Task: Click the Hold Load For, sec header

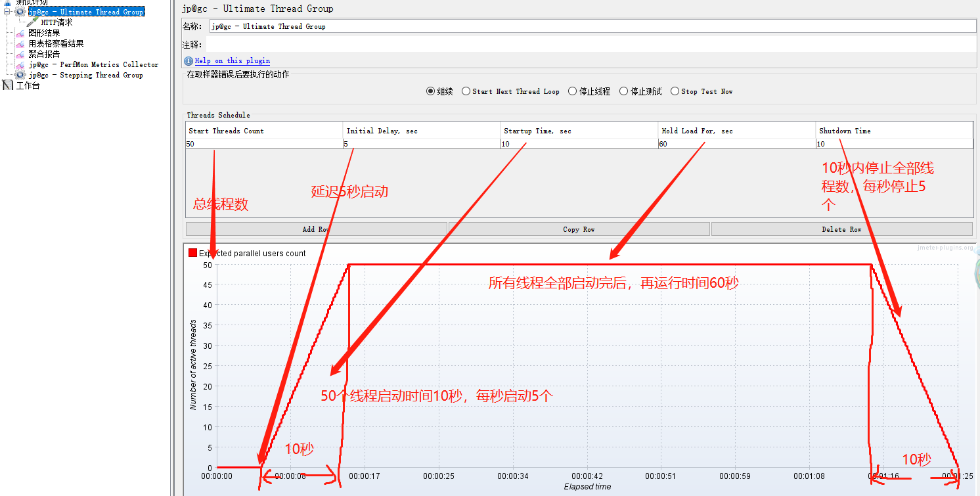Action: tap(737, 131)
